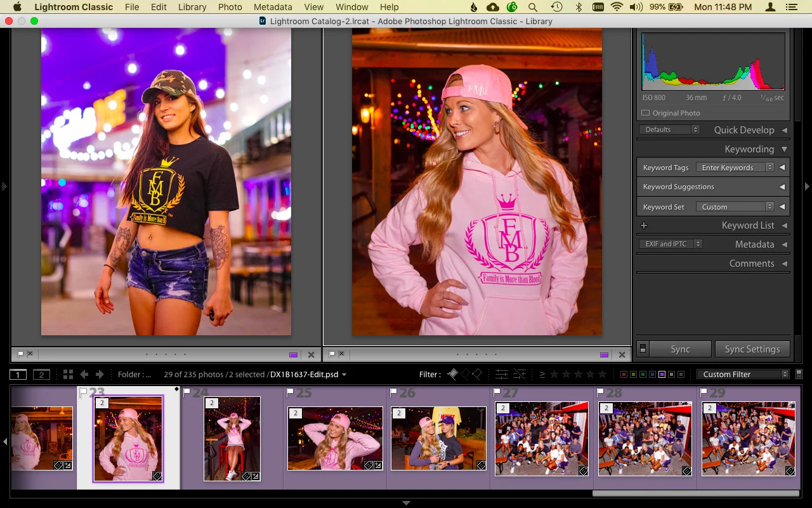Open Grid view from filmstrip toolbar
This screenshot has height=508, width=812.
pos(68,375)
